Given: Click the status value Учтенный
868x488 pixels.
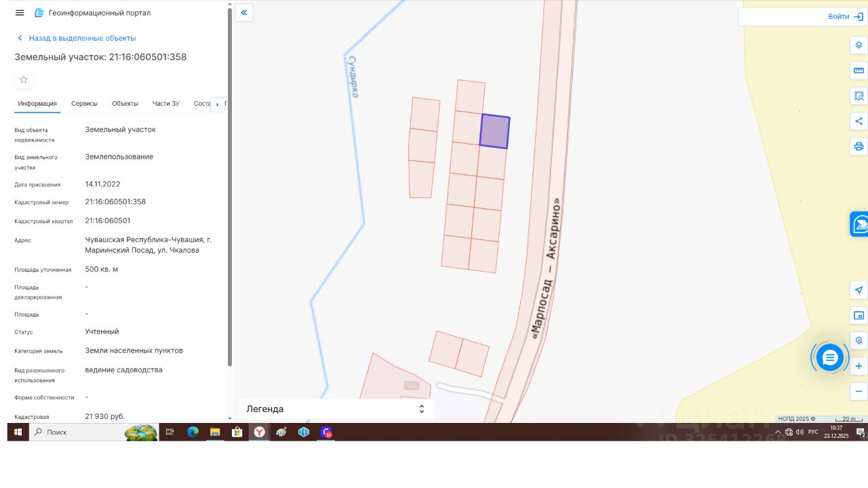Looking at the screenshot, I should [102, 332].
